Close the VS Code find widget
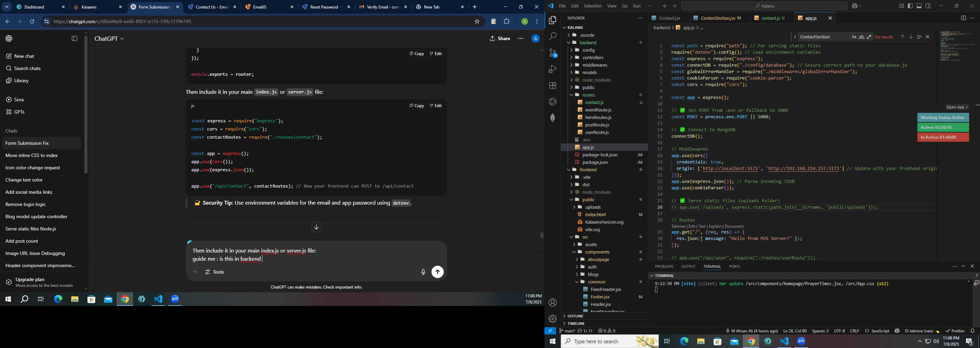 928,37
